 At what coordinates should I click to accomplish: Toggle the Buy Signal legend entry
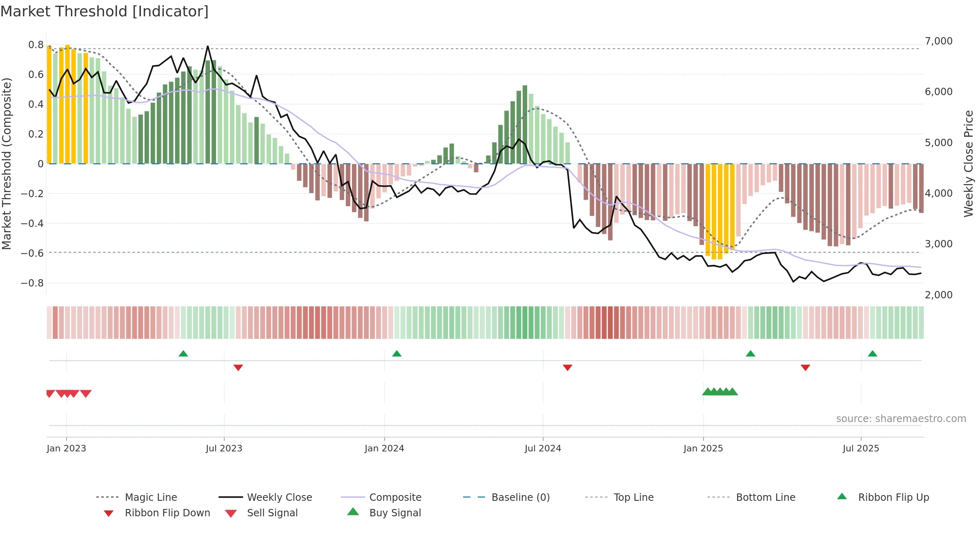[384, 513]
